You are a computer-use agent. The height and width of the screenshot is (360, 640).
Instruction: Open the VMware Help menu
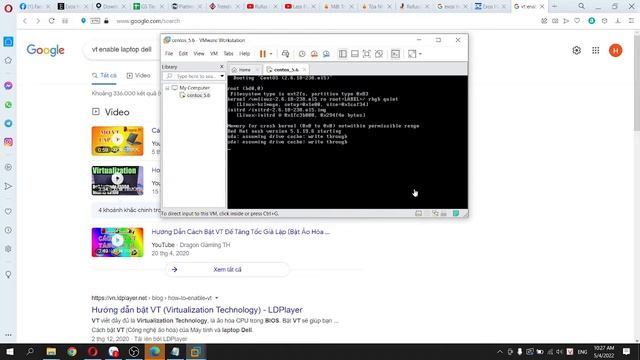[244, 54]
